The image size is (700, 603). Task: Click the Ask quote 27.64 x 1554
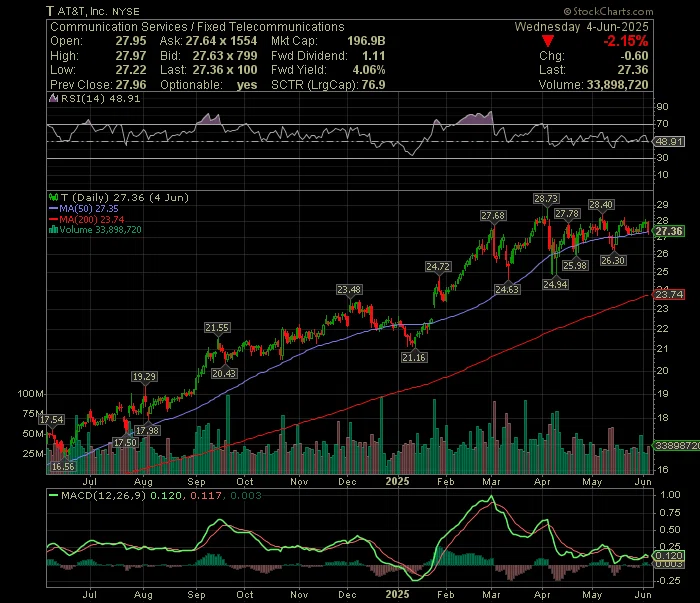pyautogui.click(x=221, y=41)
